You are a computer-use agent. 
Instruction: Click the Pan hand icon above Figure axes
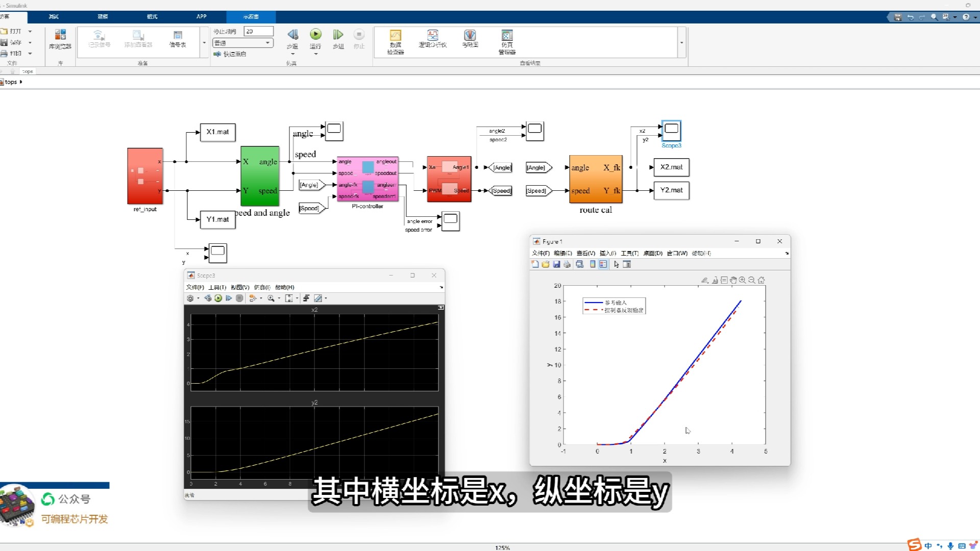pos(733,280)
